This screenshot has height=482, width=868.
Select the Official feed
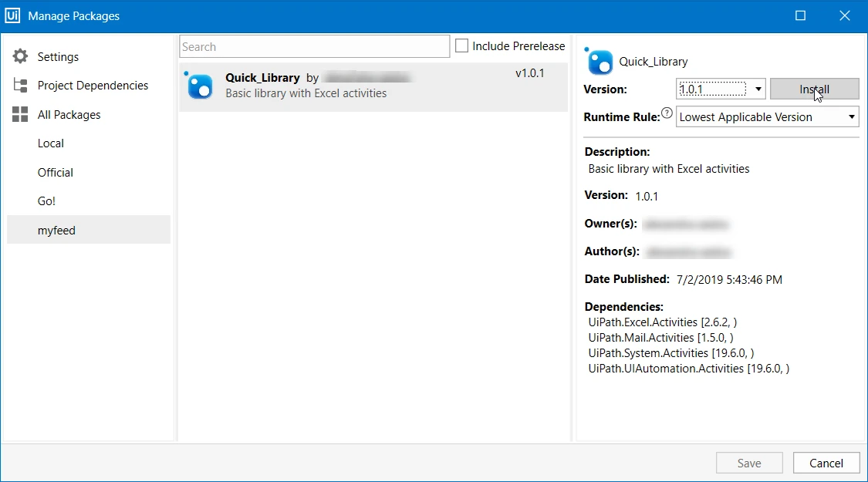click(56, 172)
